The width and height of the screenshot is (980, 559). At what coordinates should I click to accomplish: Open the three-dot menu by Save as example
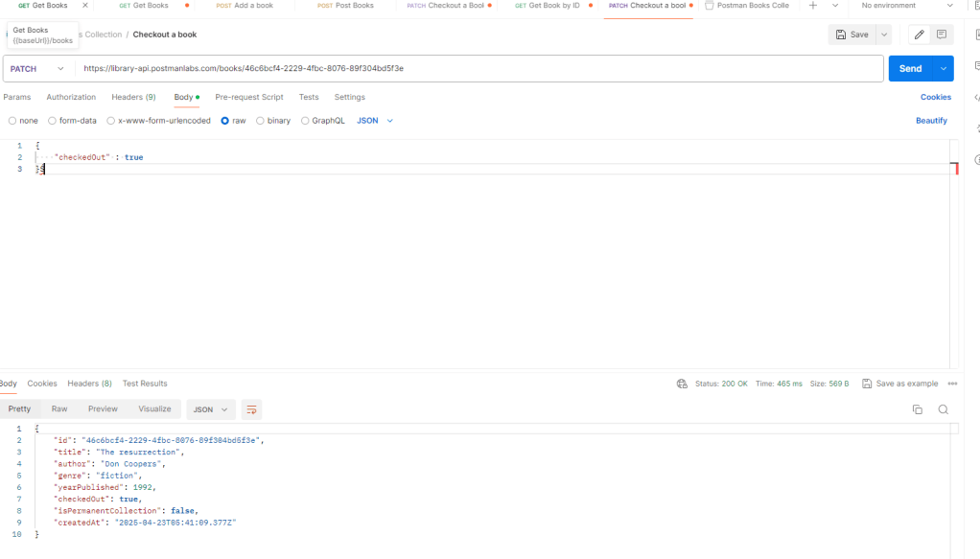click(x=952, y=384)
